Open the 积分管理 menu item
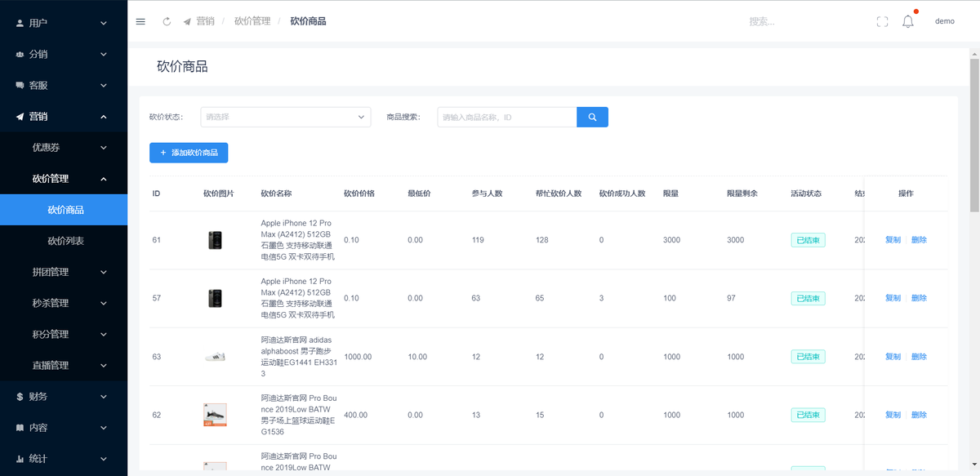 (x=64, y=334)
